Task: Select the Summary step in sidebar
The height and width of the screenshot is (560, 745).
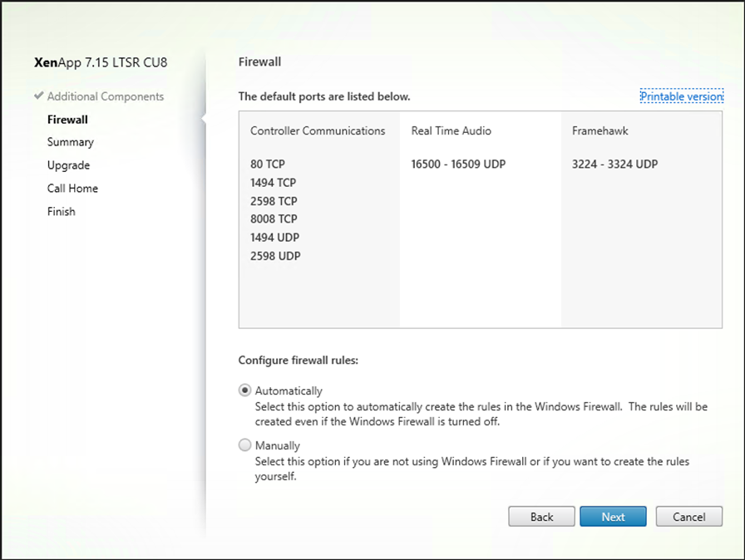Action: click(x=71, y=142)
